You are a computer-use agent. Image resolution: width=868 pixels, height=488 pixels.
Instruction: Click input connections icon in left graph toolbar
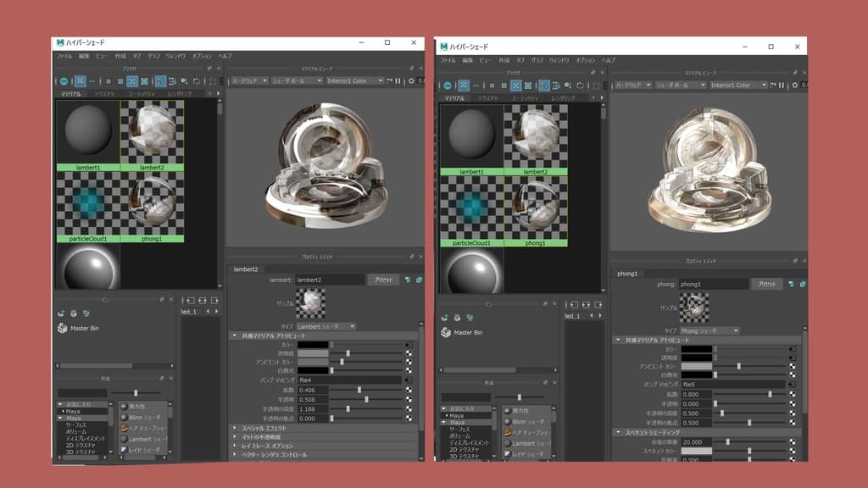191,301
